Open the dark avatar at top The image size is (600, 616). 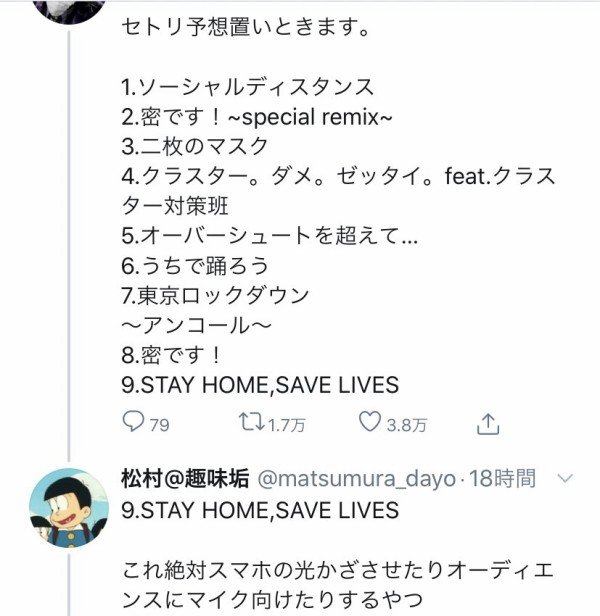click(69, 10)
